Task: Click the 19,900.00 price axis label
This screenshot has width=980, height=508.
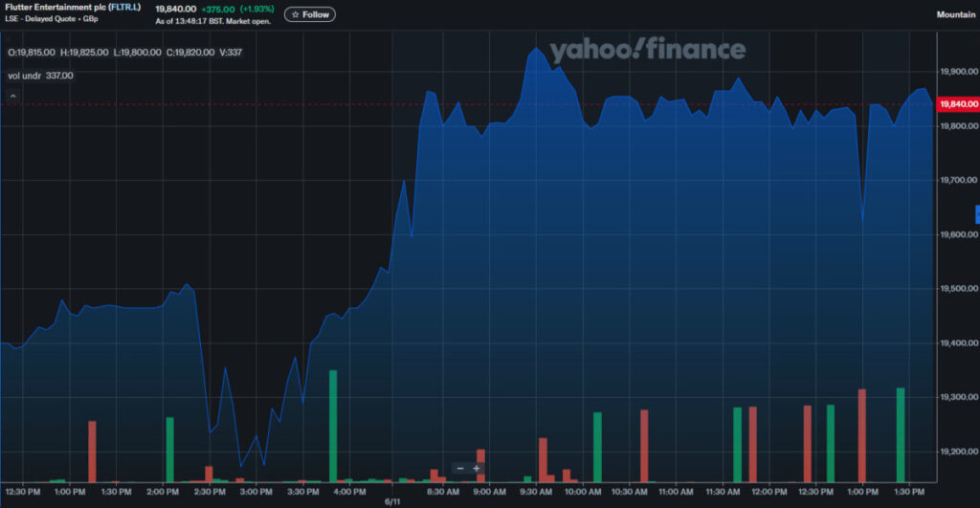Action: (959, 72)
